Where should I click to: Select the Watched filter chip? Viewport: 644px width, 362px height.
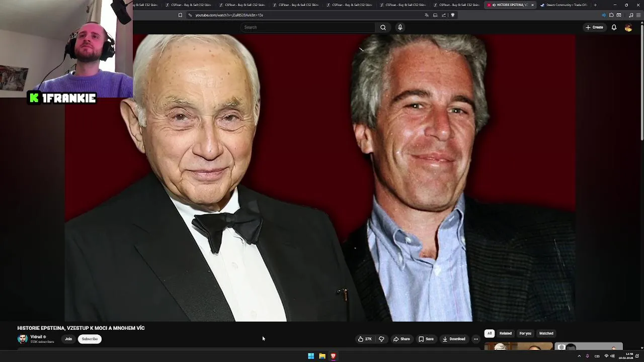(546, 333)
